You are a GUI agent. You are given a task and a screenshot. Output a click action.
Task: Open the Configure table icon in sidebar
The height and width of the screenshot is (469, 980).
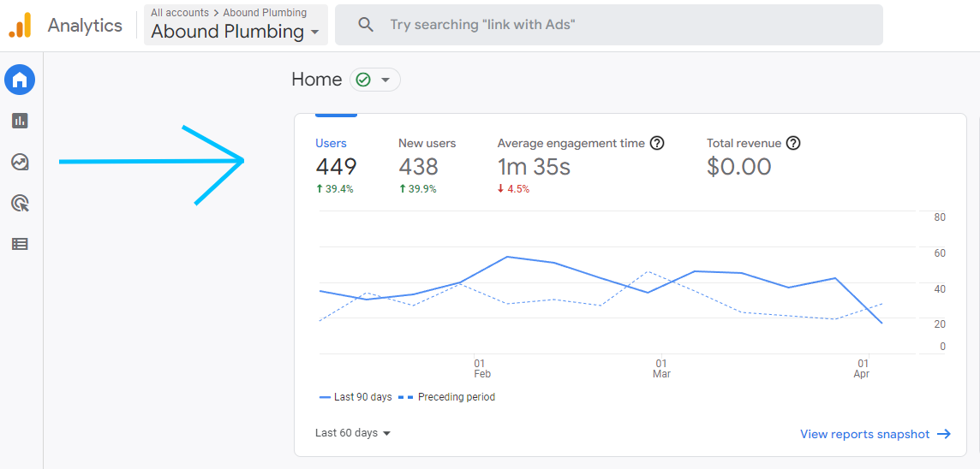[x=20, y=244]
